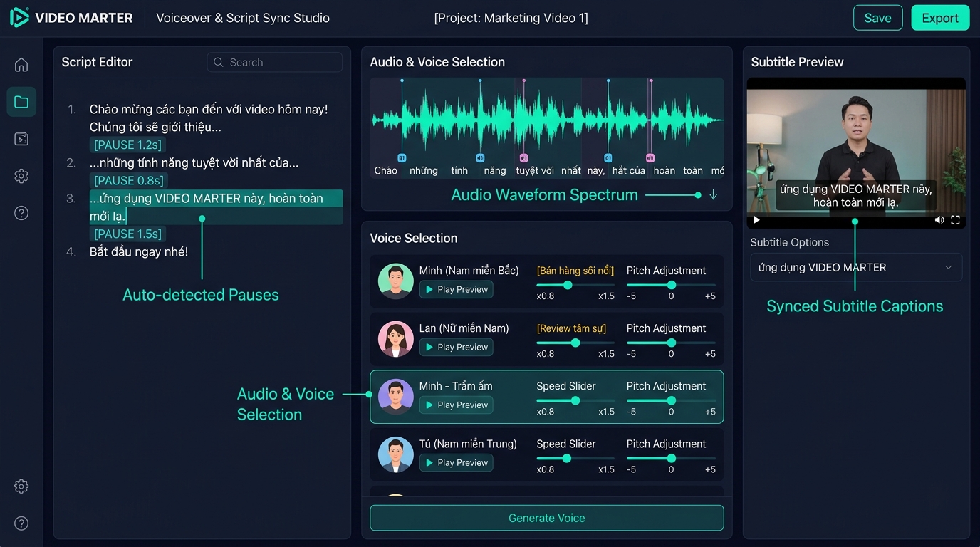Click pink waveform marker above 'hoàn'
980x547 pixels.
(x=650, y=157)
